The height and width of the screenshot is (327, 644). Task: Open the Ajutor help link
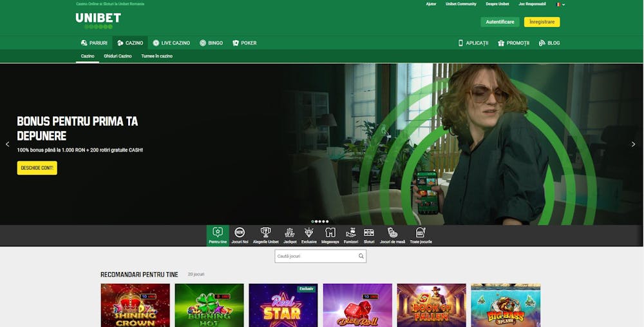pyautogui.click(x=431, y=4)
